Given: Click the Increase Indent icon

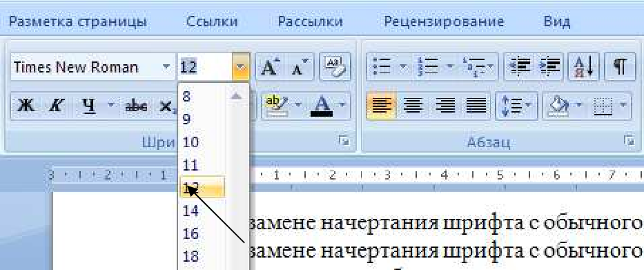Looking at the screenshot, I should (x=549, y=66).
